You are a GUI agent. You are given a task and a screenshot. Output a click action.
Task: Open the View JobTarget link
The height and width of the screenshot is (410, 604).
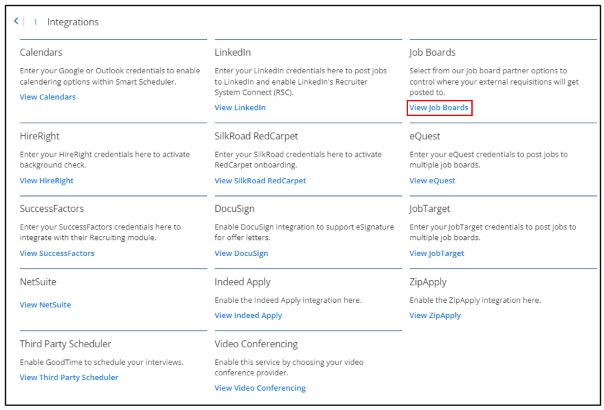point(437,254)
